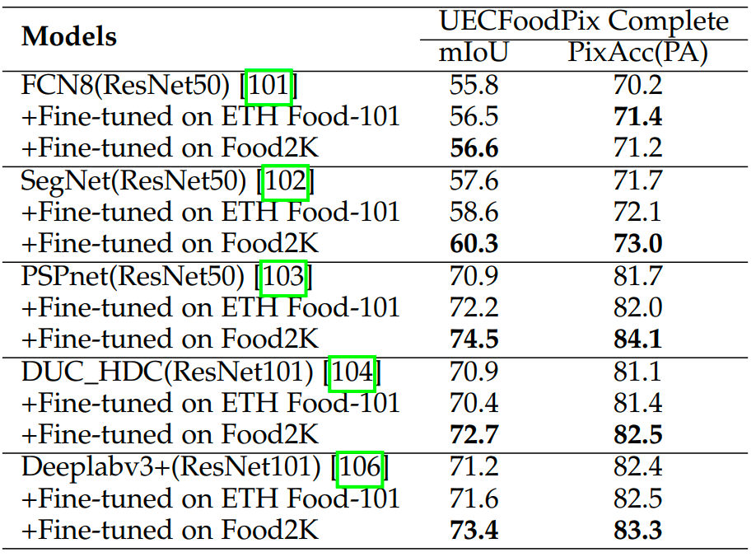Image resolution: width=756 pixels, height=557 pixels.
Task: Click the SegNet(ResNet50) row label
Action: pos(136,183)
